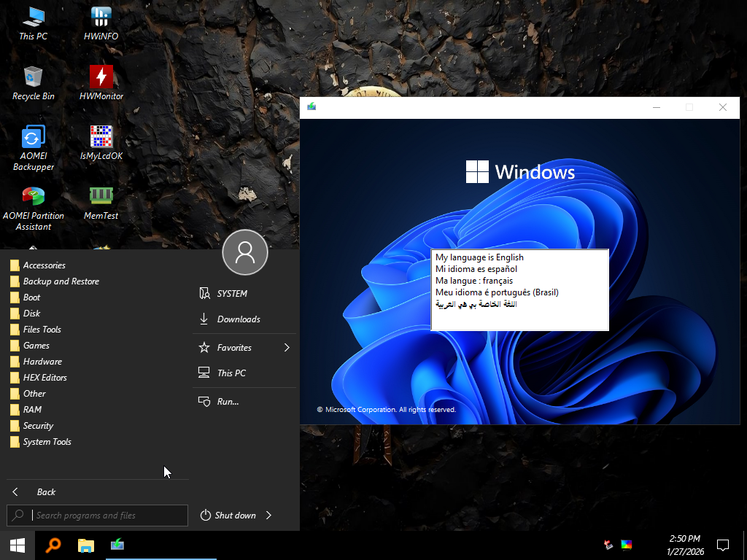Open the System Tools folder
747x560 pixels.
pyautogui.click(x=45, y=441)
